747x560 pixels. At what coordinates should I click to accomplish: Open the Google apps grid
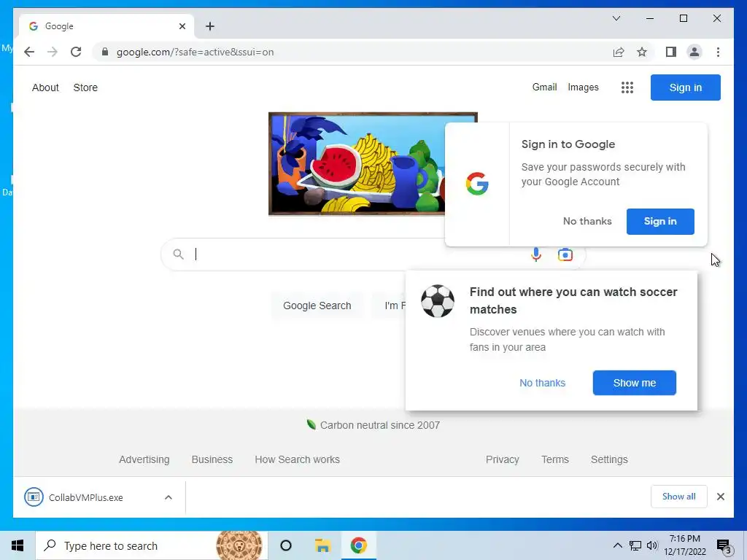coord(627,87)
